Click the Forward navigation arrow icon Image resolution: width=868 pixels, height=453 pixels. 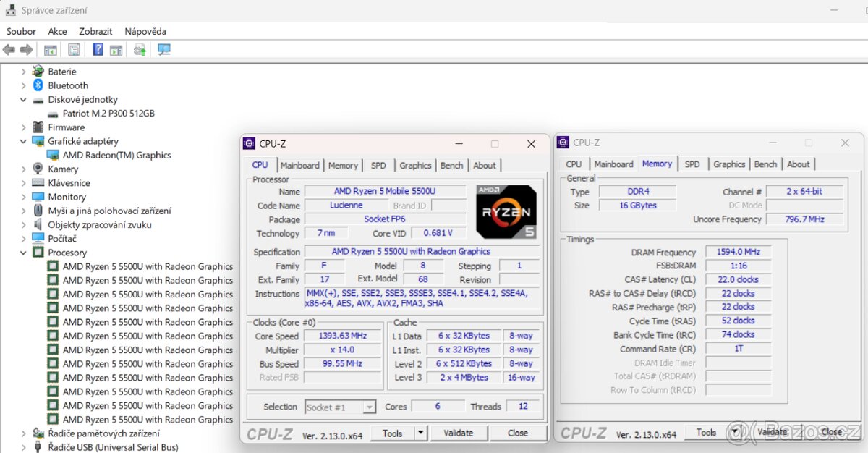[x=26, y=49]
